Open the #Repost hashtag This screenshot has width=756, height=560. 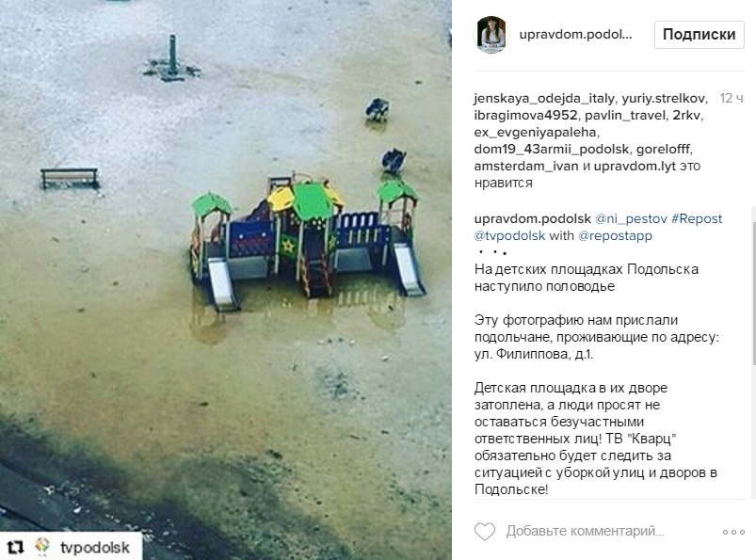coord(697,218)
